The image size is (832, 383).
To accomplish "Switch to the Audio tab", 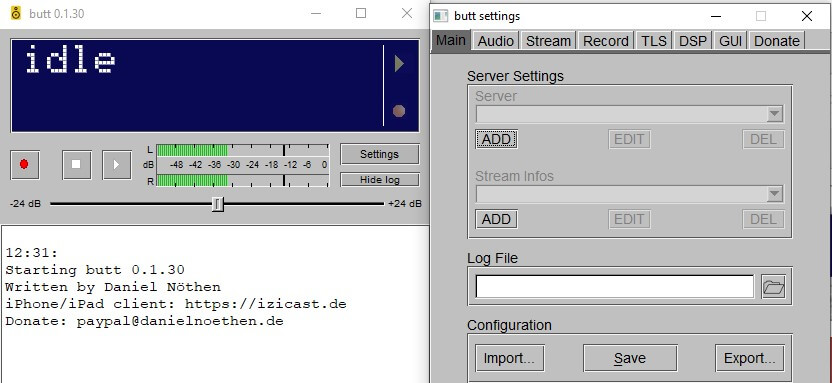I will 496,41.
